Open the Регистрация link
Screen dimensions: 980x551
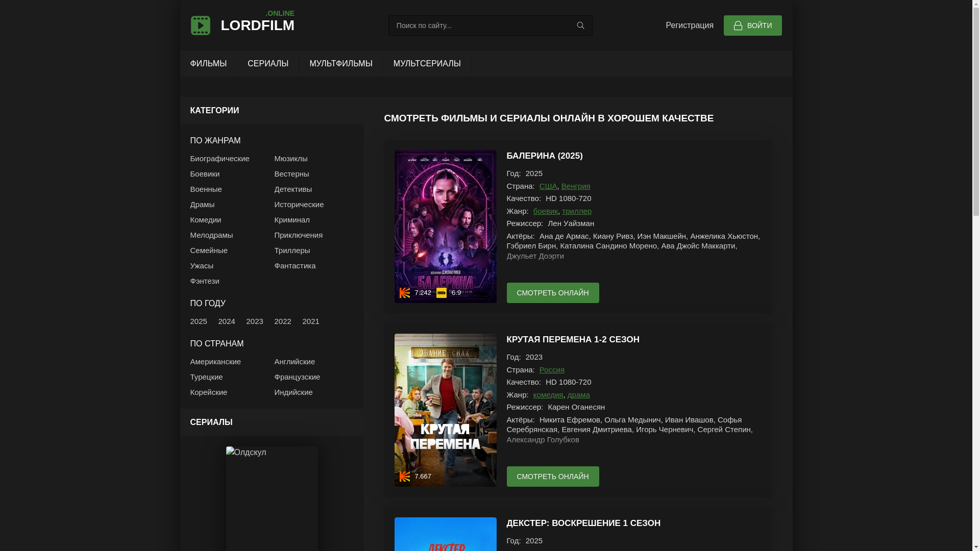click(x=690, y=26)
